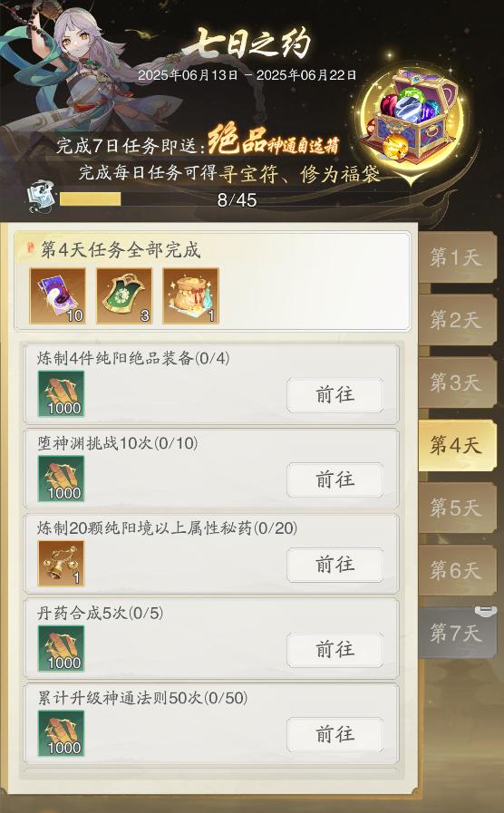Screen dimensions: 504x813
Task: Tap the purple talisman reward with 10
Action: coord(57,296)
